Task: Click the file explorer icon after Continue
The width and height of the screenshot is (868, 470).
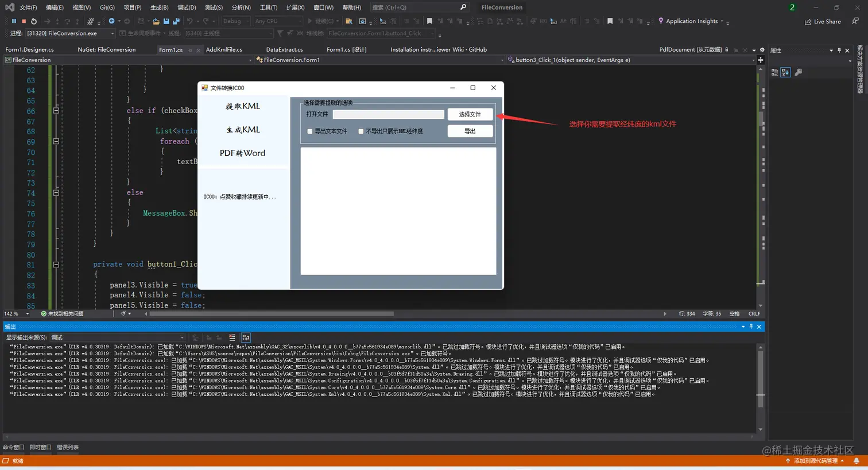Action: [x=348, y=21]
